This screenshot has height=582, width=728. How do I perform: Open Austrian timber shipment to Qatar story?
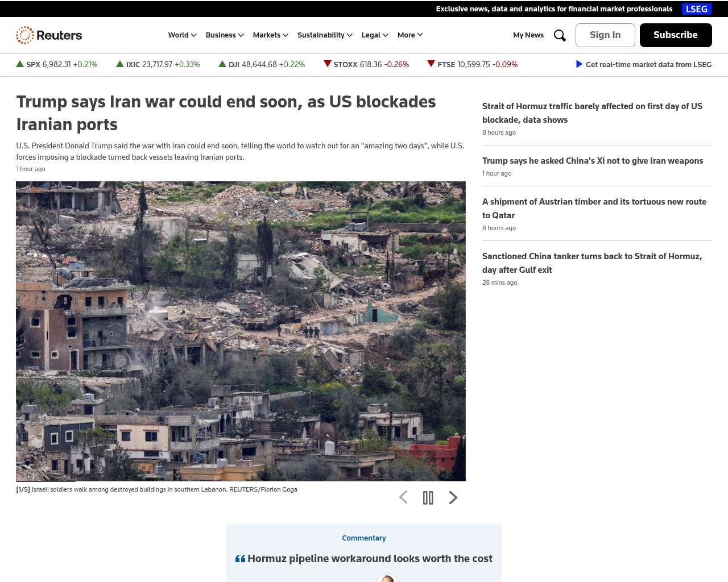coord(594,209)
